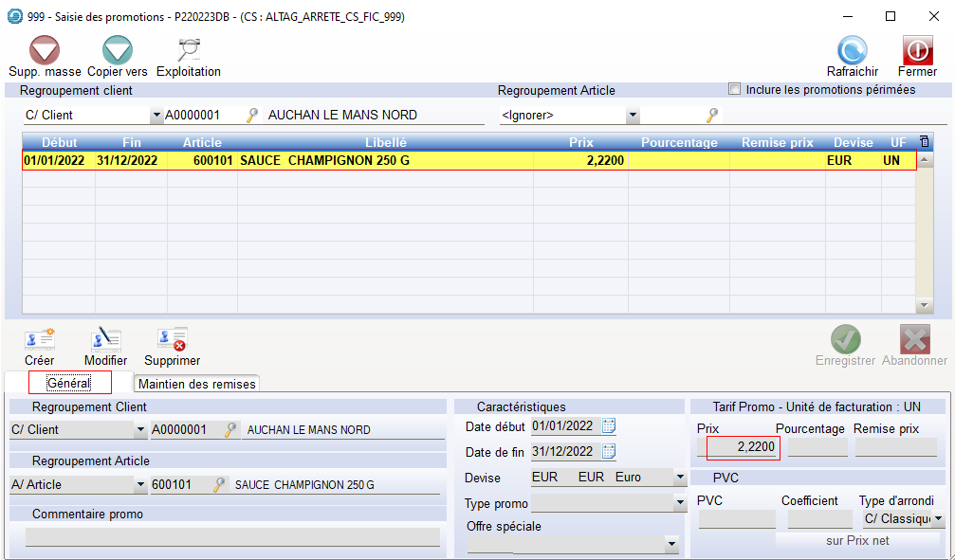Expand the C/ Client dropdown in top filter
The image size is (955, 560).
[156, 116]
